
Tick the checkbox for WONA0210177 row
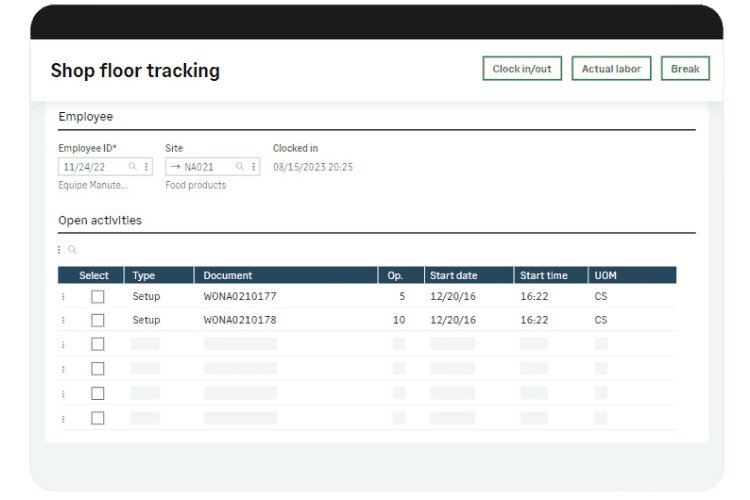tap(97, 297)
